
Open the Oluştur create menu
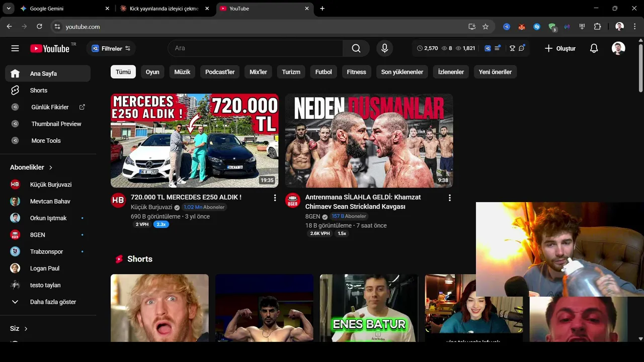tap(560, 48)
